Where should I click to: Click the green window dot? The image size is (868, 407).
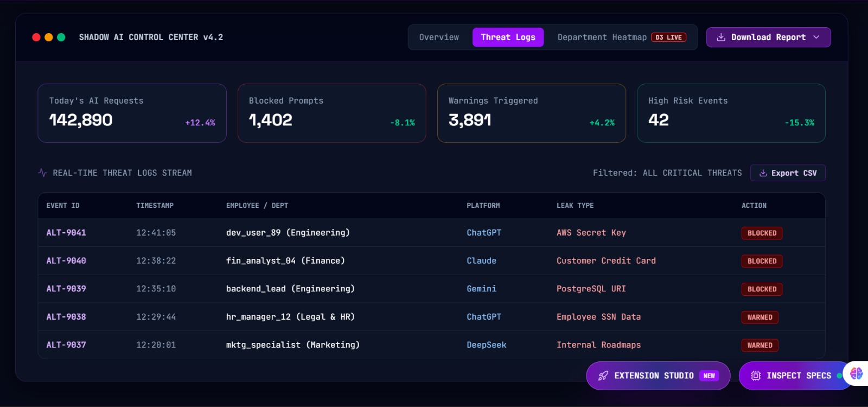pos(61,37)
